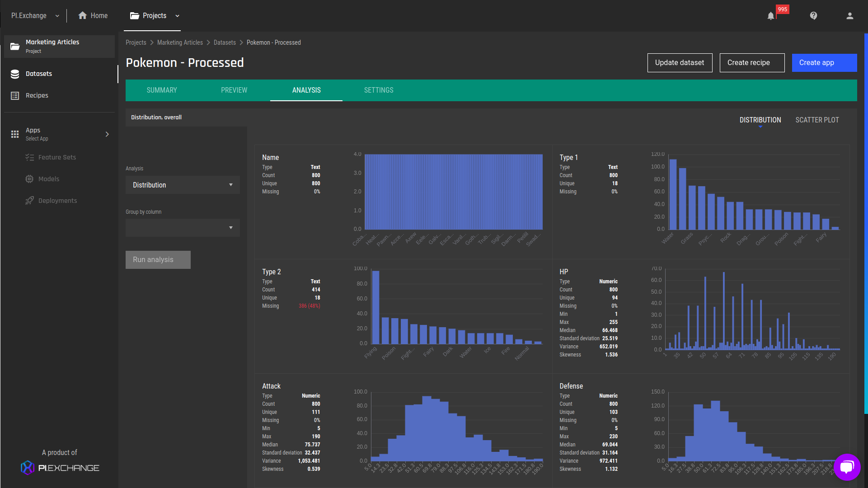Click the Feature Sets checklist icon
Viewport: 868px width, 488px height.
pos(29,157)
